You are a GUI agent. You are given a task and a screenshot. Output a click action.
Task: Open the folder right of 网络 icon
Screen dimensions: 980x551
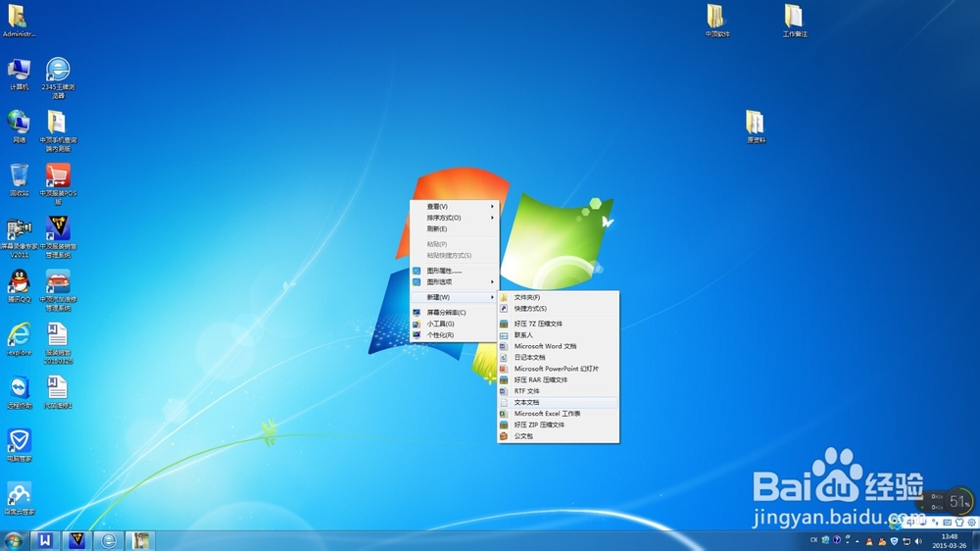pos(58,130)
